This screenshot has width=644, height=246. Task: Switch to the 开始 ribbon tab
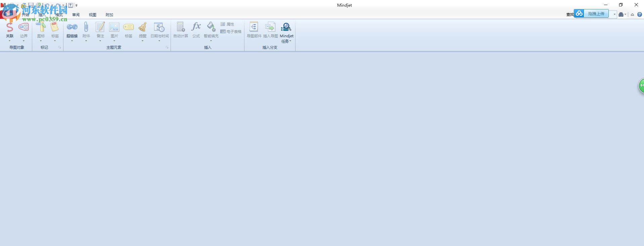pos(26,15)
